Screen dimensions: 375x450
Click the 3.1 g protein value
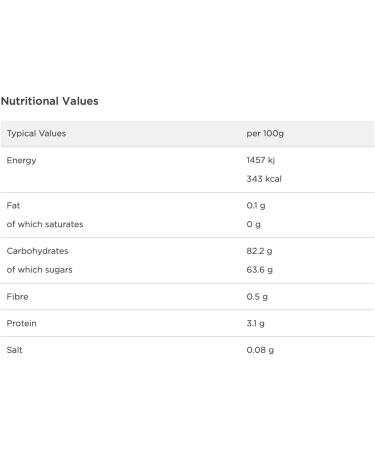click(256, 324)
